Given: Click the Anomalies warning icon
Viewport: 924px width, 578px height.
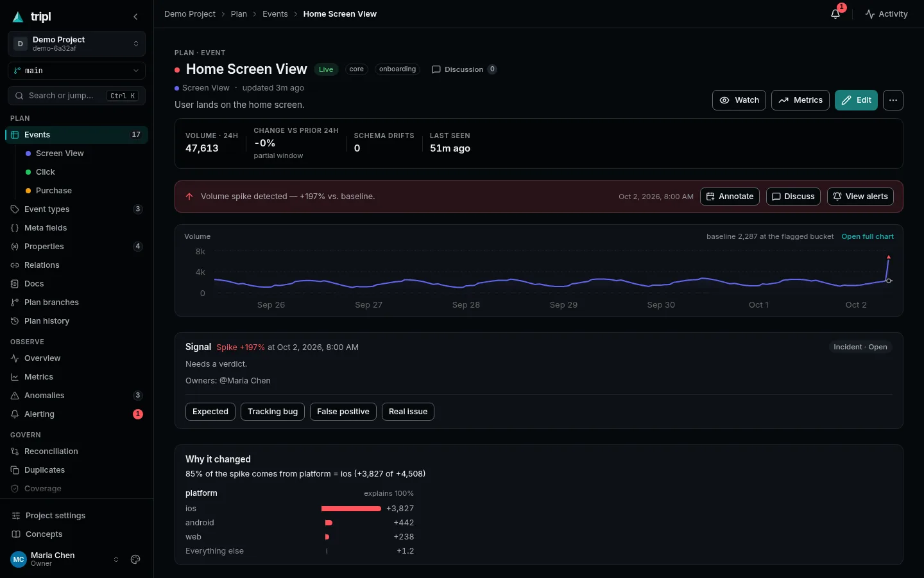Looking at the screenshot, I should coord(15,396).
